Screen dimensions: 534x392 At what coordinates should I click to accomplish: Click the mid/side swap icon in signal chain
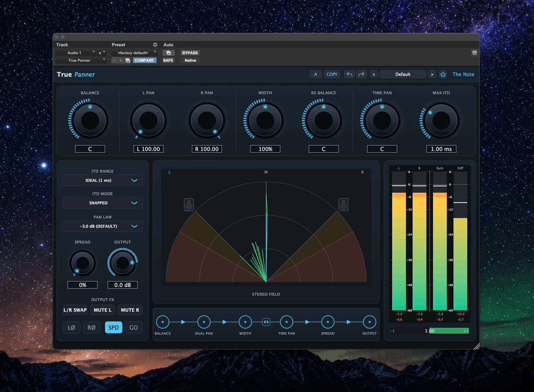(266, 322)
